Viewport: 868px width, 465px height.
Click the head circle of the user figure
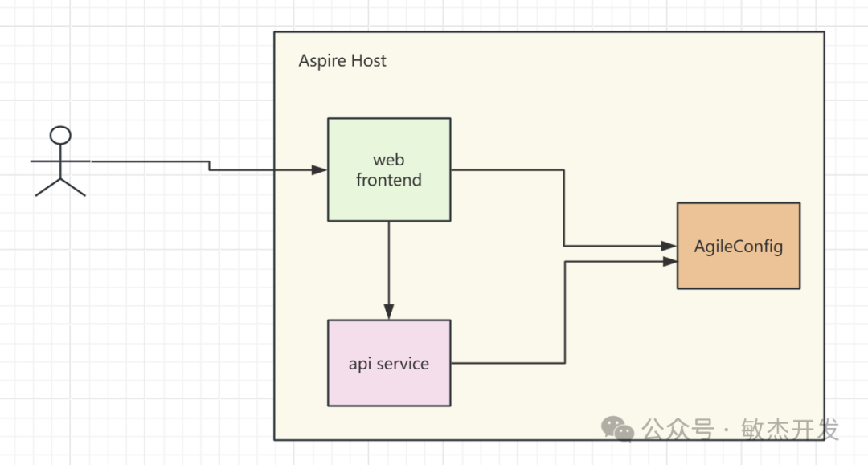[x=60, y=134]
